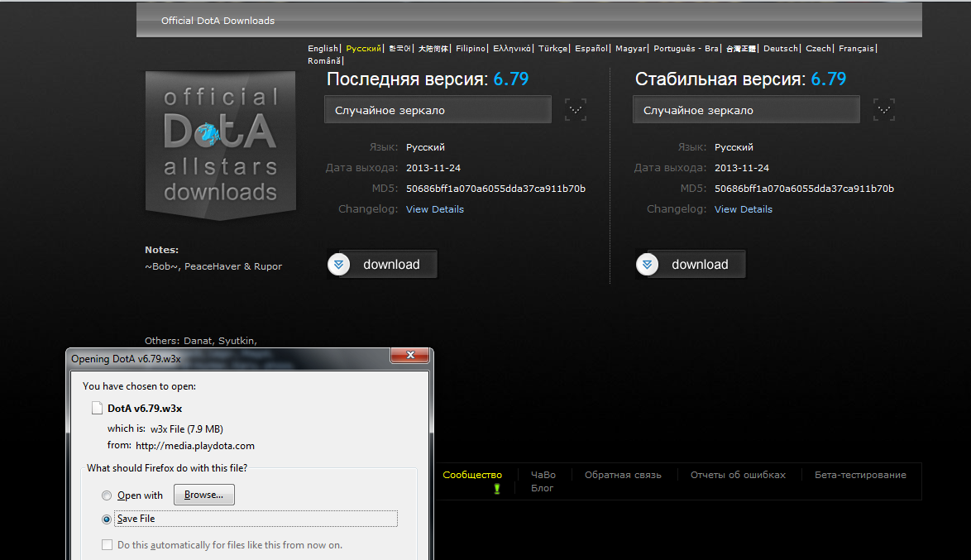This screenshot has width=971, height=560.
Task: Click the download arrow icon under Последняя версия
Action: tap(339, 265)
